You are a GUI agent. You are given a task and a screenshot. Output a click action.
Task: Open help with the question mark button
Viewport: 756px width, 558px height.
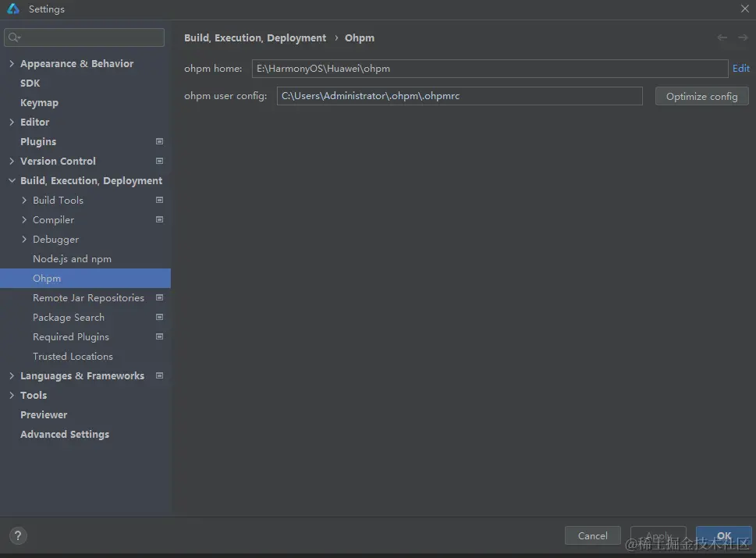(18, 535)
